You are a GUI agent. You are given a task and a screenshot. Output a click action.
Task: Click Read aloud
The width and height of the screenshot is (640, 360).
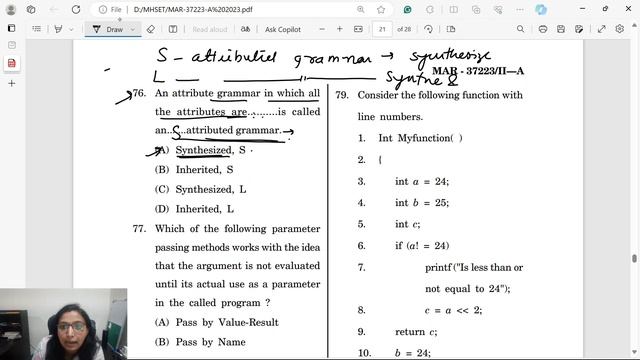[209, 29]
